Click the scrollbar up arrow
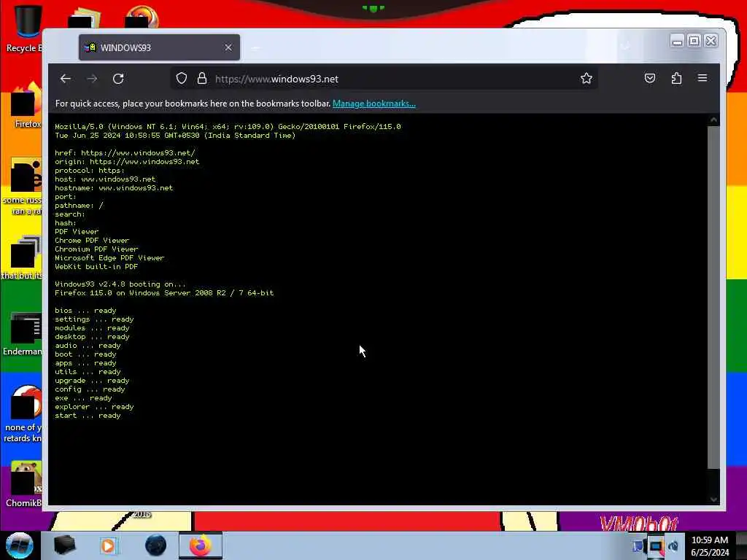This screenshot has height=560, width=747. tap(713, 120)
